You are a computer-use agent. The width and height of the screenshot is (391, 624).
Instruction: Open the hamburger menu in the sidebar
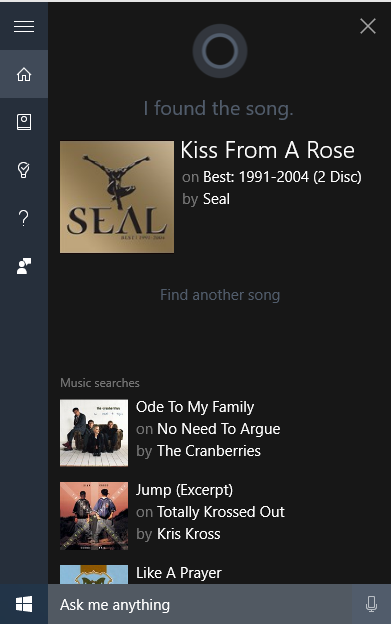click(24, 26)
